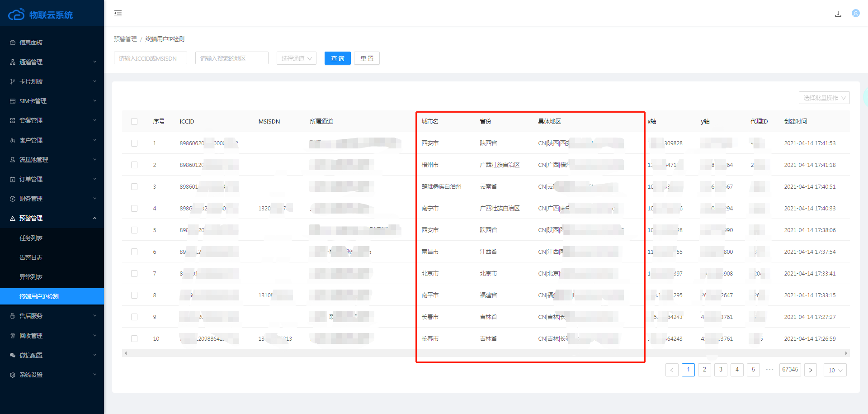
Task: Check the checkbox for row 2
Action: (134, 165)
